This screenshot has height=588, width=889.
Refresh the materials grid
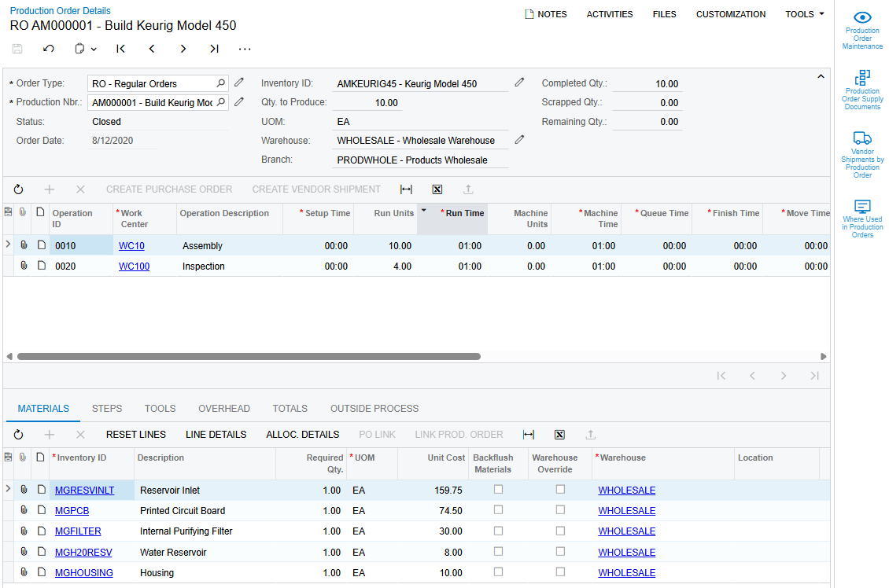pos(18,435)
